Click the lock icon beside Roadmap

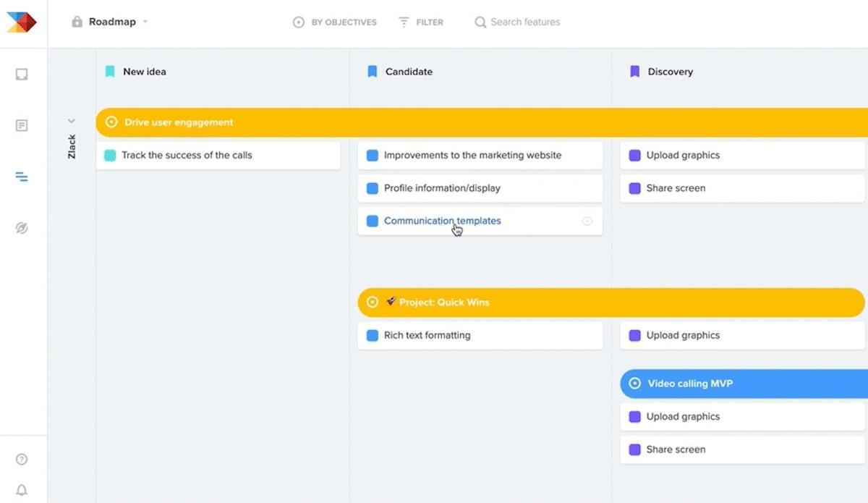tap(77, 22)
